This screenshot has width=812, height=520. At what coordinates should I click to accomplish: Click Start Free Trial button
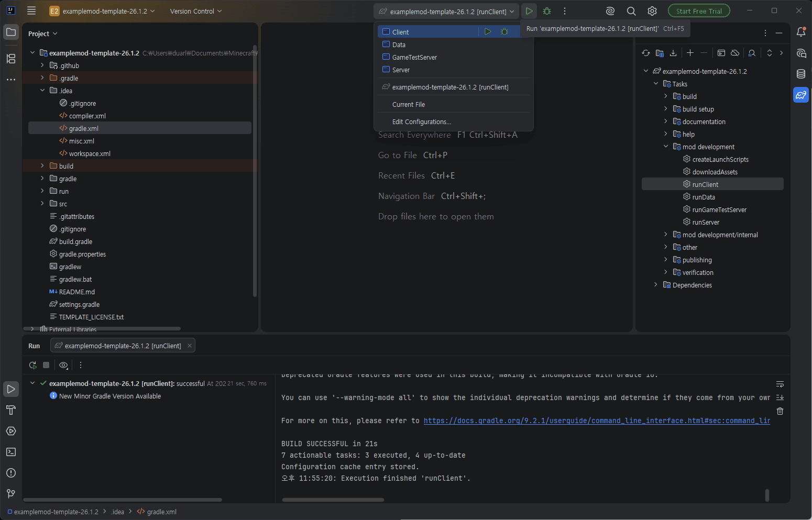coord(699,11)
